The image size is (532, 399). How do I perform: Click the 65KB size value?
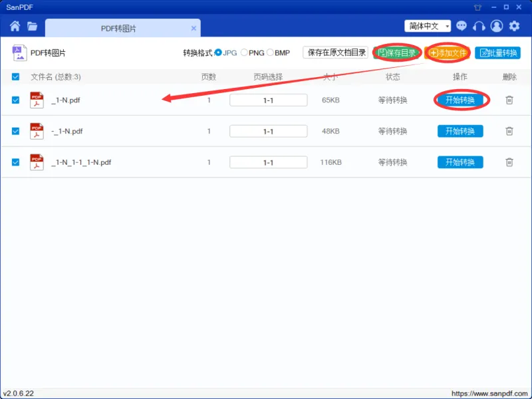[x=331, y=100]
